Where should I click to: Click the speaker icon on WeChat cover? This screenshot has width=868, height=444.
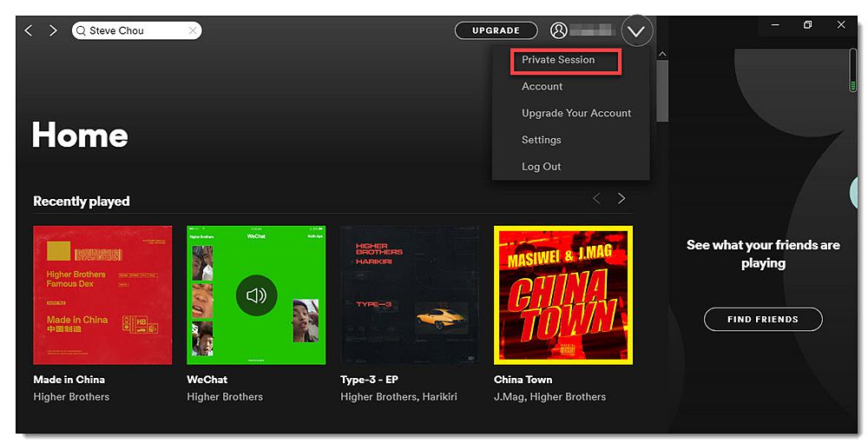pyautogui.click(x=256, y=295)
